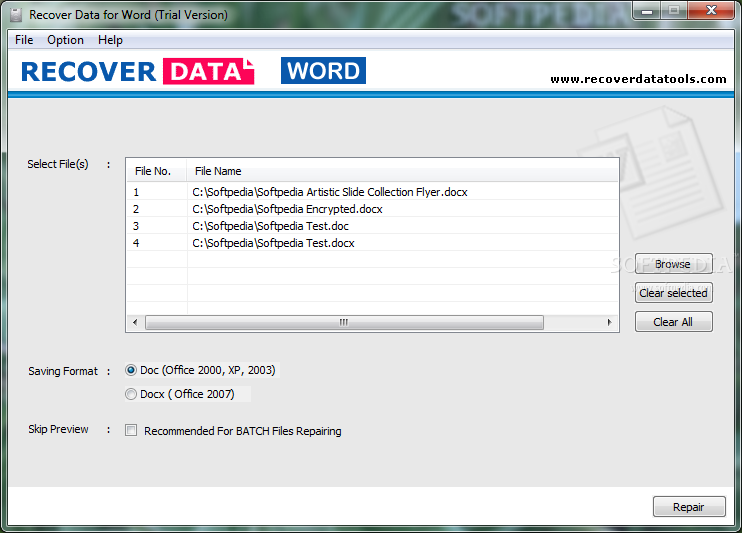
Task: Click the left scroll arrow of file list
Action: (135, 322)
